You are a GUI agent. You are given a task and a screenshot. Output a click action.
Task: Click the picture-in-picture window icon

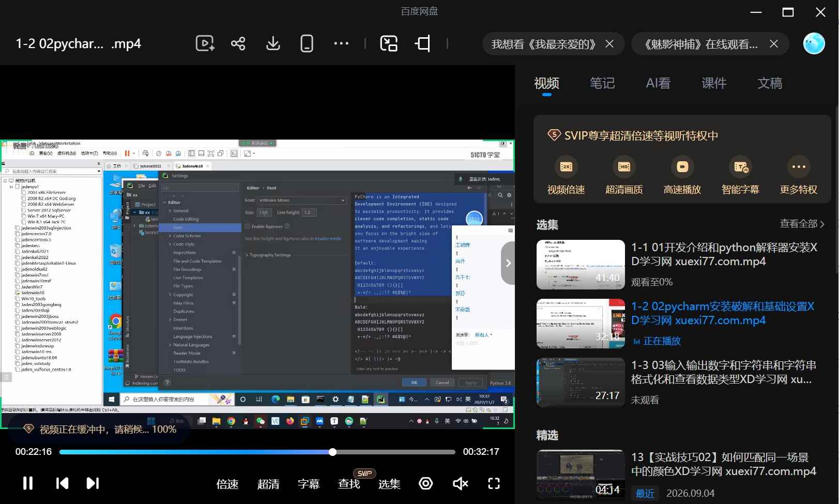[389, 43]
